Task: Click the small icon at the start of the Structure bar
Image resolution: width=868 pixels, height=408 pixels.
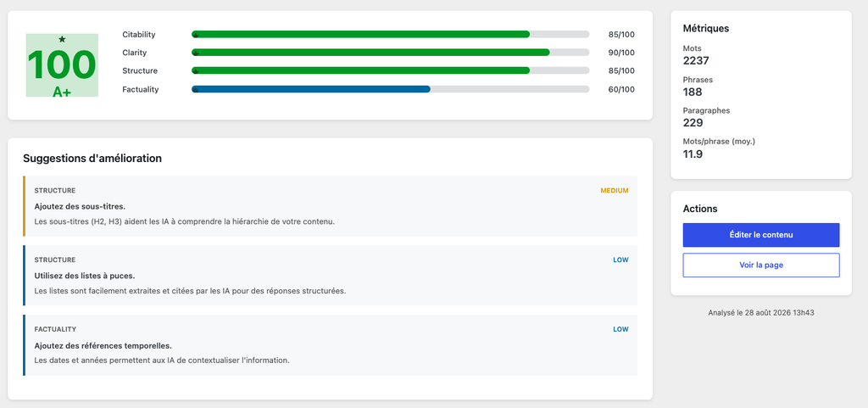Action: pyautogui.click(x=196, y=71)
